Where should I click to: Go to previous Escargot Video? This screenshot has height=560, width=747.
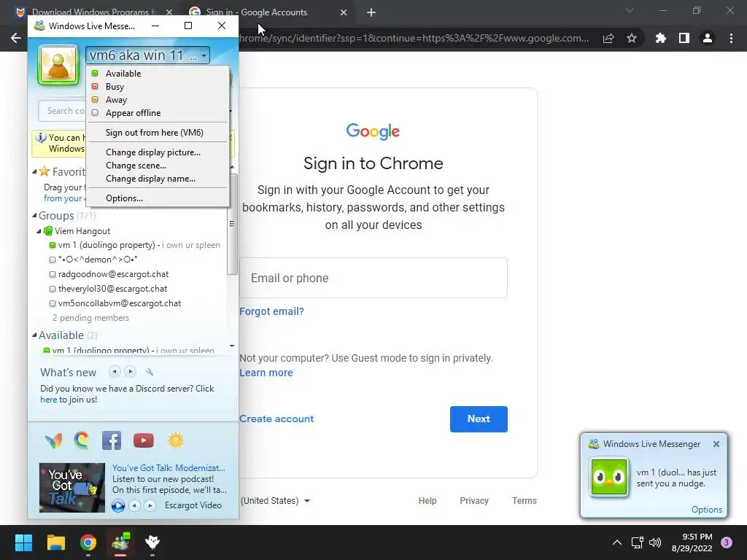[x=135, y=505]
